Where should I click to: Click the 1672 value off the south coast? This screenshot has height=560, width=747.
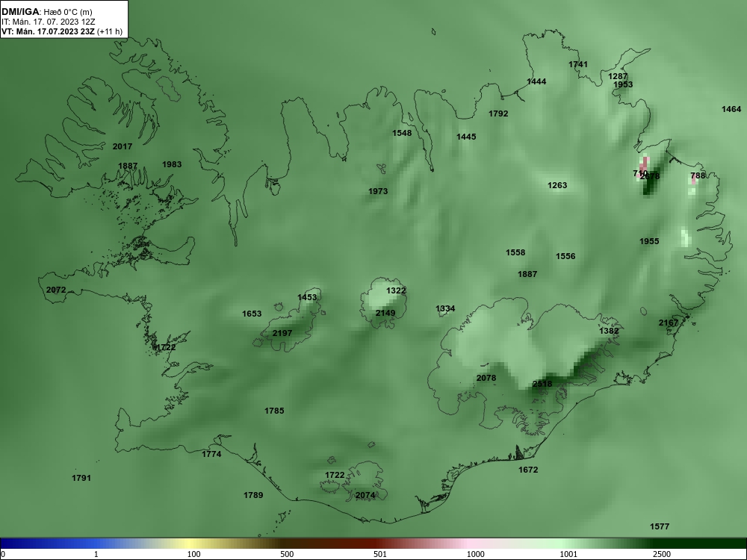pyautogui.click(x=528, y=470)
